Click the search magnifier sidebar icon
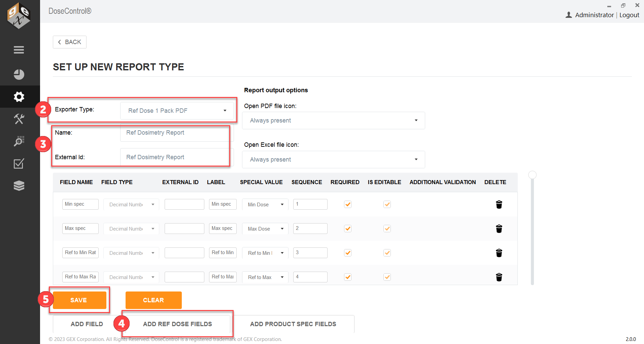Image resolution: width=644 pixels, height=344 pixels. pos(19,141)
